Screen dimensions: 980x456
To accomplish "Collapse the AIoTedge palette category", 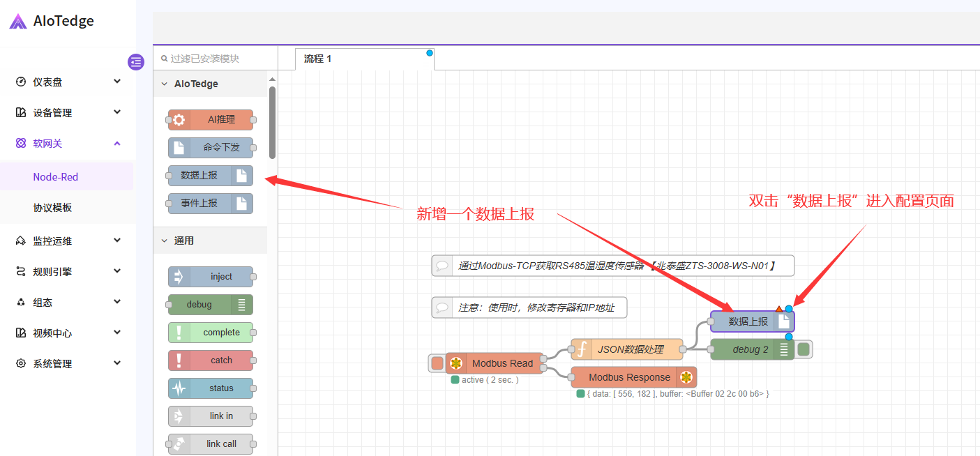I will 165,84.
